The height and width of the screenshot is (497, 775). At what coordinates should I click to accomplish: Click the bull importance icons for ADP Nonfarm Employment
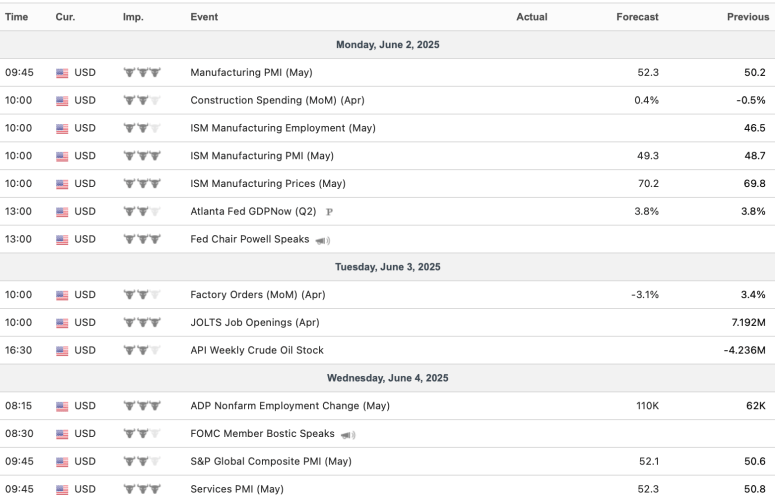tap(142, 406)
